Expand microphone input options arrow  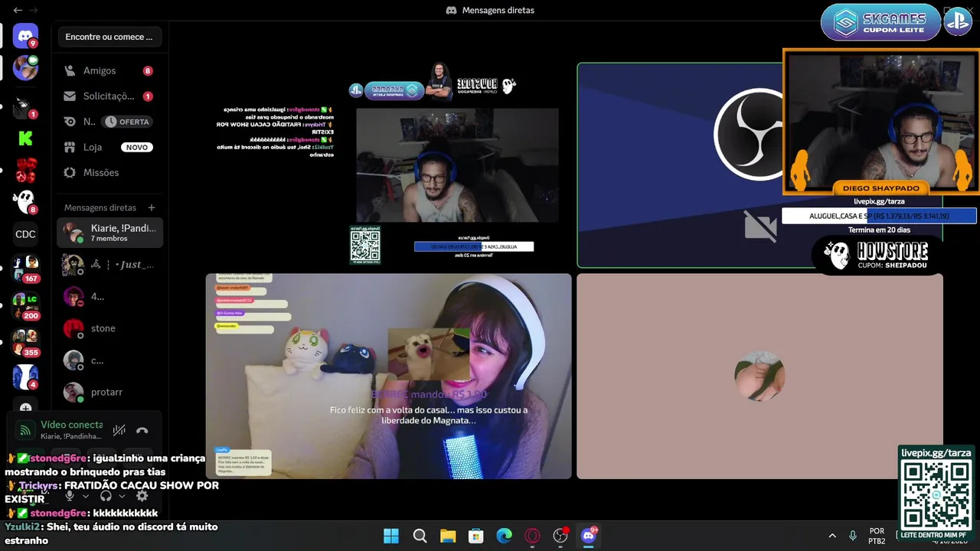click(x=86, y=496)
